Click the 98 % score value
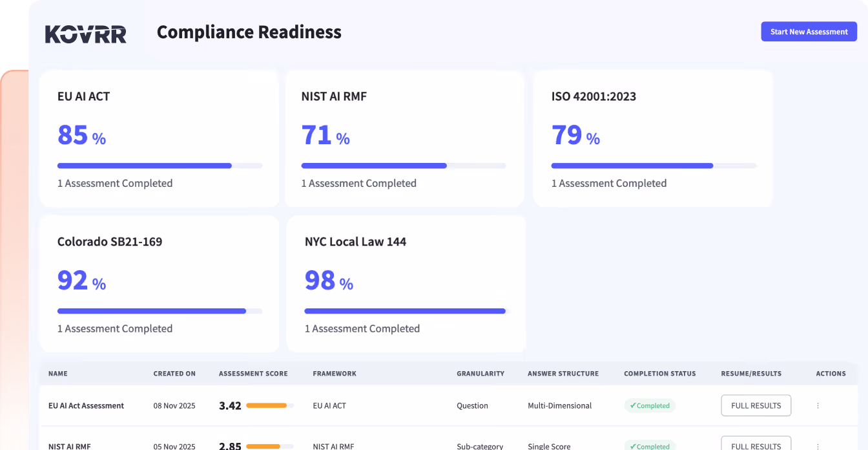The image size is (868, 450). [x=329, y=281]
